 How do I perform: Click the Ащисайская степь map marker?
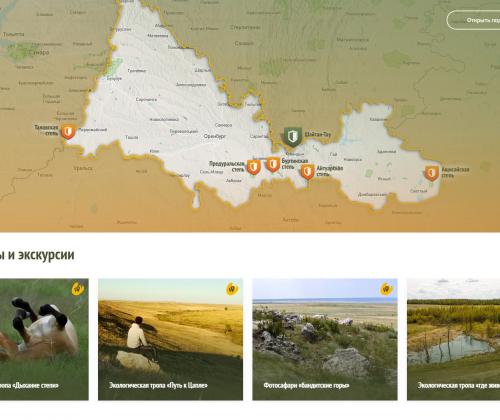point(432,173)
